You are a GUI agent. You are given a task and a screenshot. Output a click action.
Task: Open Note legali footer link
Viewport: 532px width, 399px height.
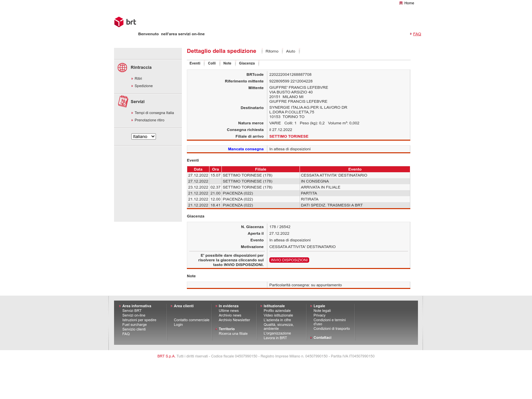pos(322,311)
